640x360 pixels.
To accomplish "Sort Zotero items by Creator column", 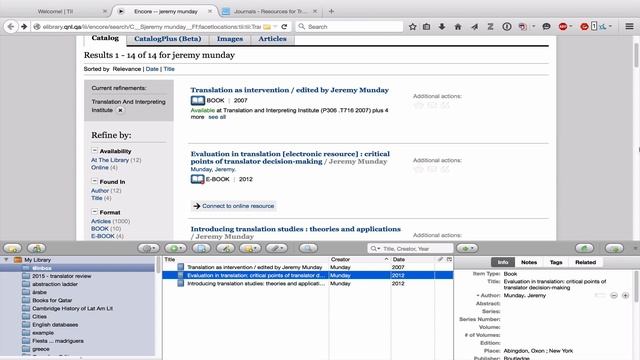I will 359,259.
